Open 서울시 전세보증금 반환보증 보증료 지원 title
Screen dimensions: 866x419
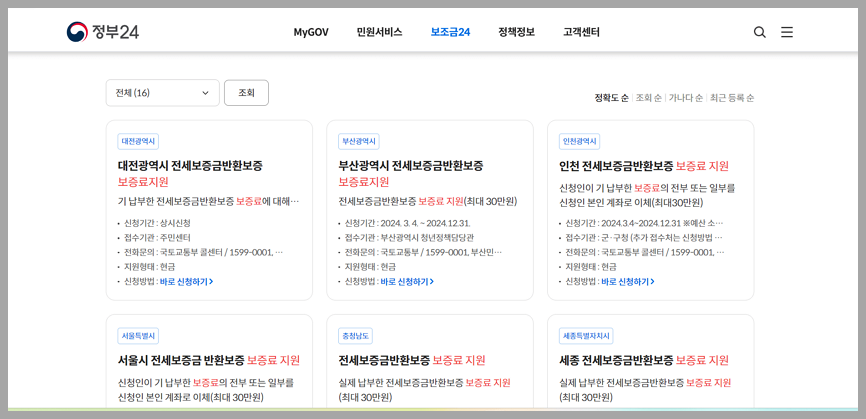tap(209, 360)
